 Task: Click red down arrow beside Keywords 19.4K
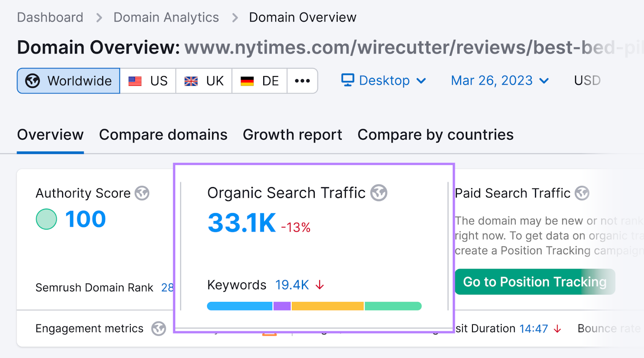point(320,285)
